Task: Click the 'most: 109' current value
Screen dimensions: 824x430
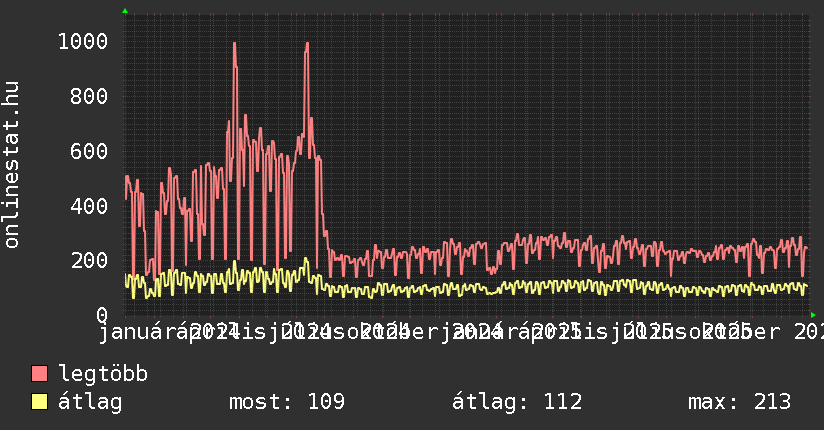Action: pos(287,402)
